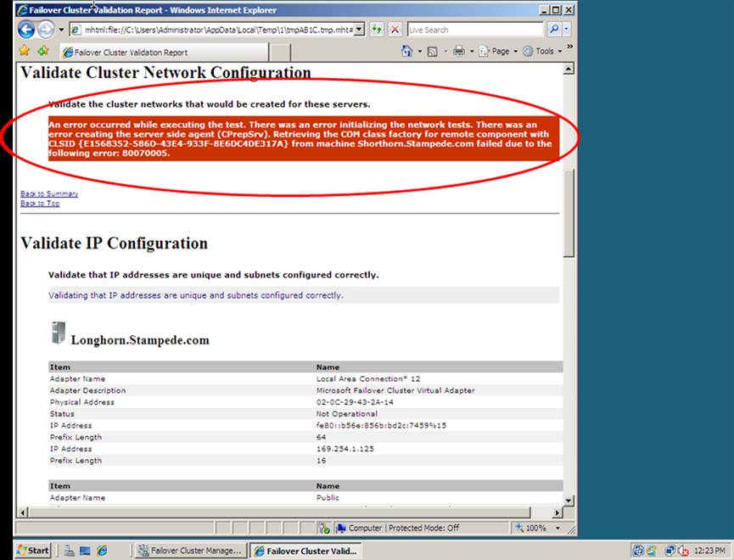
Task: Click the Longhorn.Stampede.com server name
Action: pyautogui.click(x=140, y=340)
